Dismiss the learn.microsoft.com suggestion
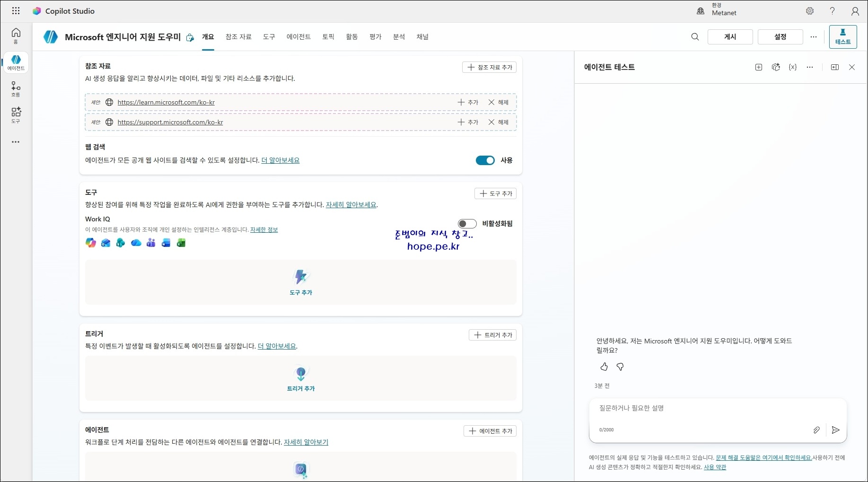This screenshot has width=868, height=482. (x=499, y=102)
